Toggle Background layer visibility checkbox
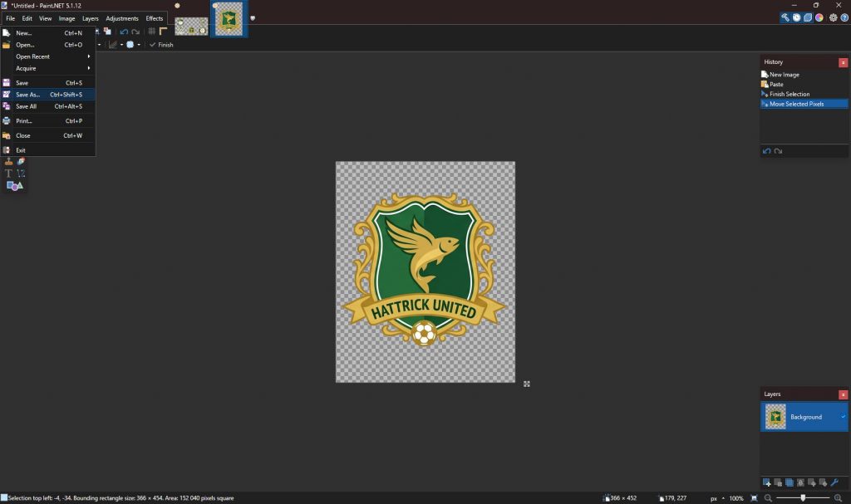Image resolution: width=851 pixels, height=504 pixels. point(843,417)
